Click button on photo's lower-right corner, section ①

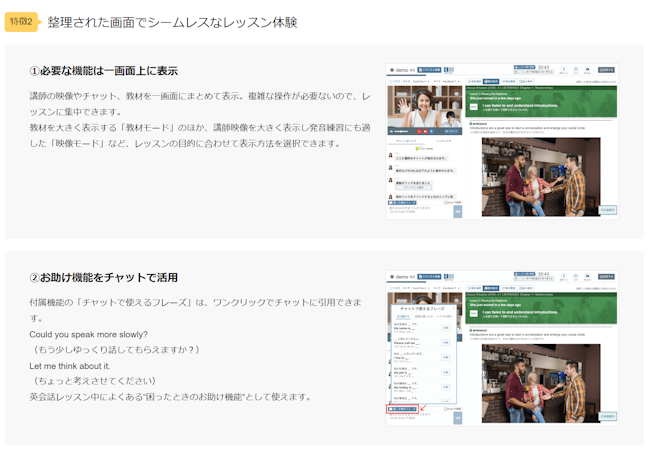click(608, 210)
